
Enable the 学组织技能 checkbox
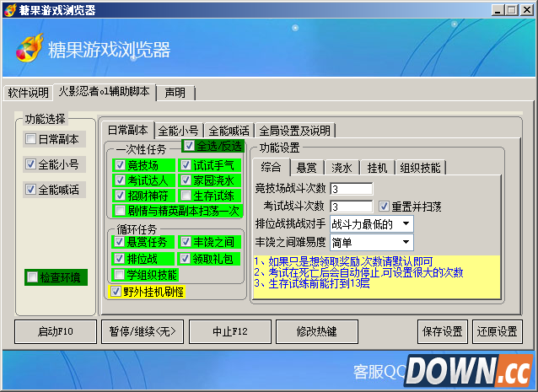(119, 274)
